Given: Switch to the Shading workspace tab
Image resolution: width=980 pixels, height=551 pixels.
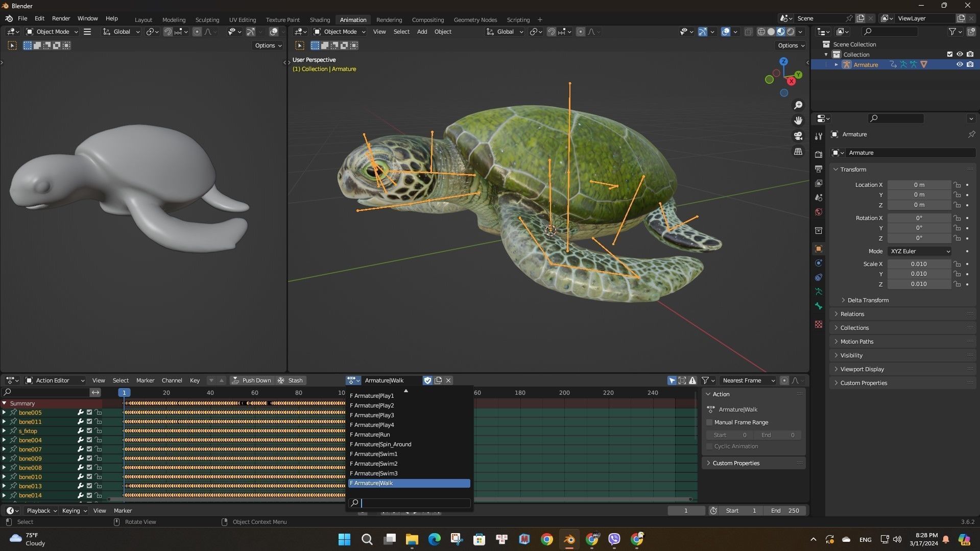Looking at the screenshot, I should point(320,20).
